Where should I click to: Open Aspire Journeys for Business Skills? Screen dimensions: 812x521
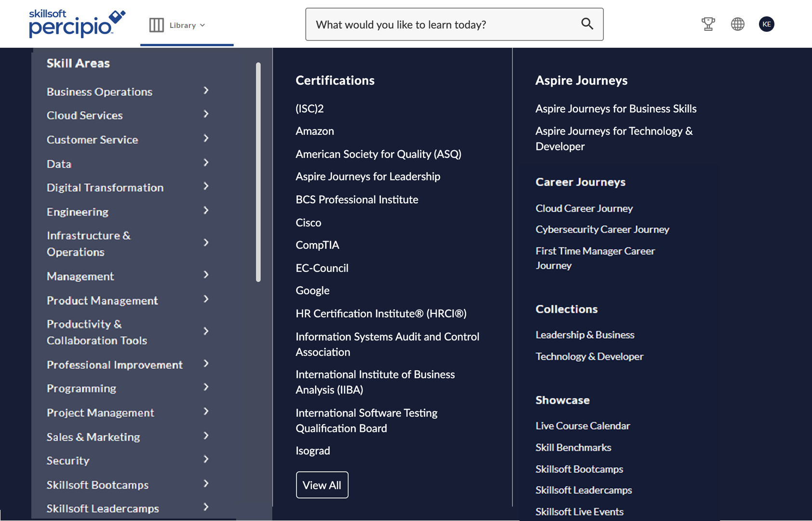pos(616,109)
